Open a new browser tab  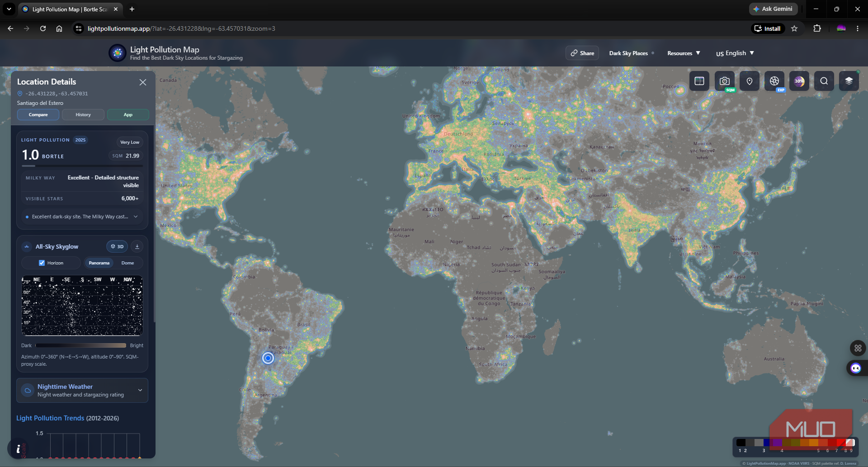point(132,9)
